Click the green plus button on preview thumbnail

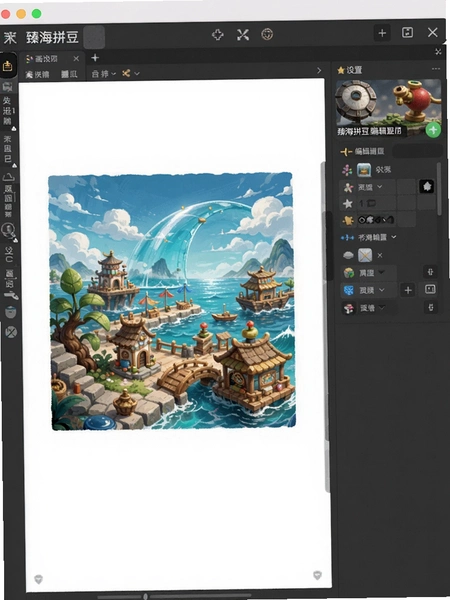[433, 130]
